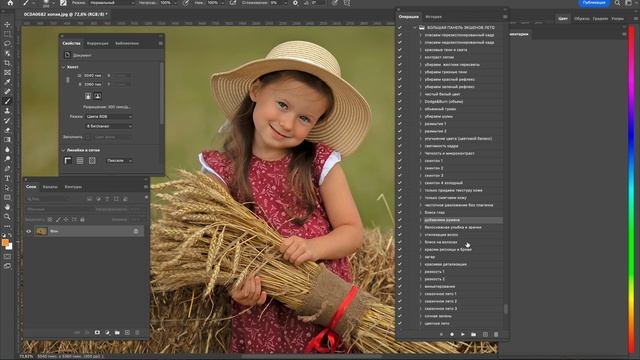Select the Brush tool

[7, 101]
